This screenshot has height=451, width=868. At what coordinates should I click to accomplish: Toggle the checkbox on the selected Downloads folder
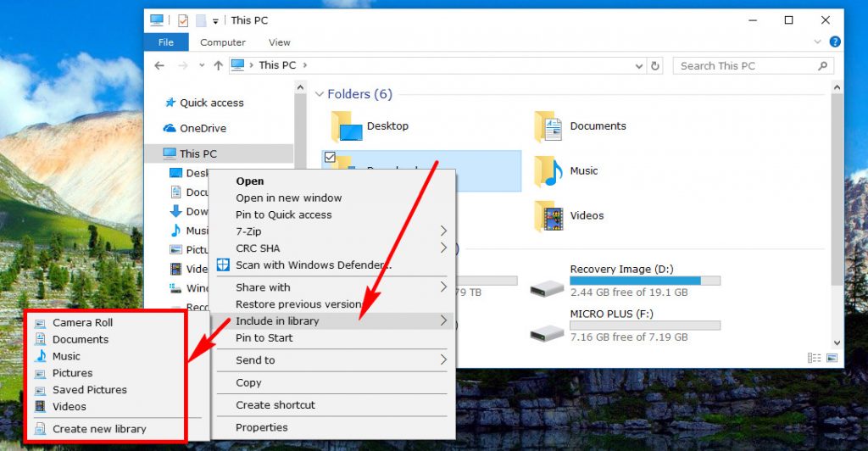(x=330, y=157)
